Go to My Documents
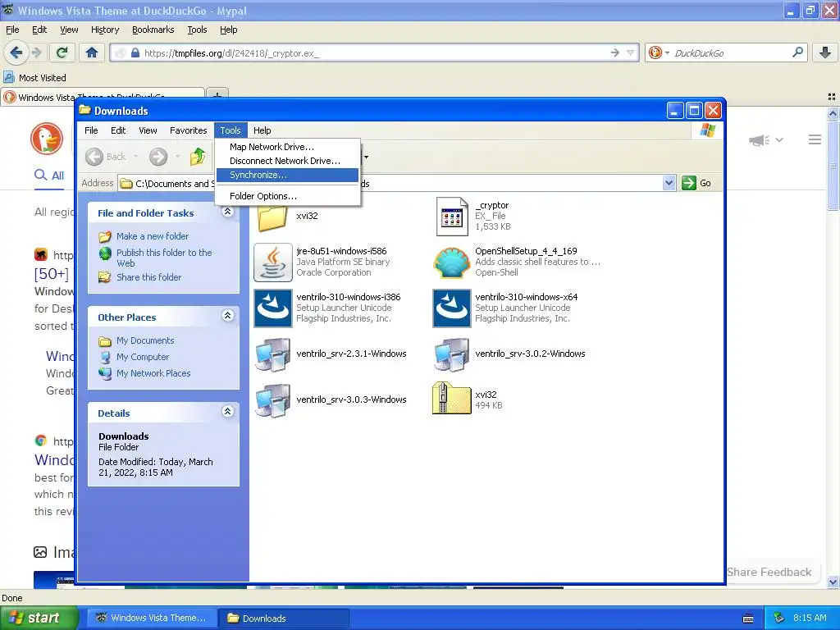This screenshot has width=840, height=630. point(145,340)
